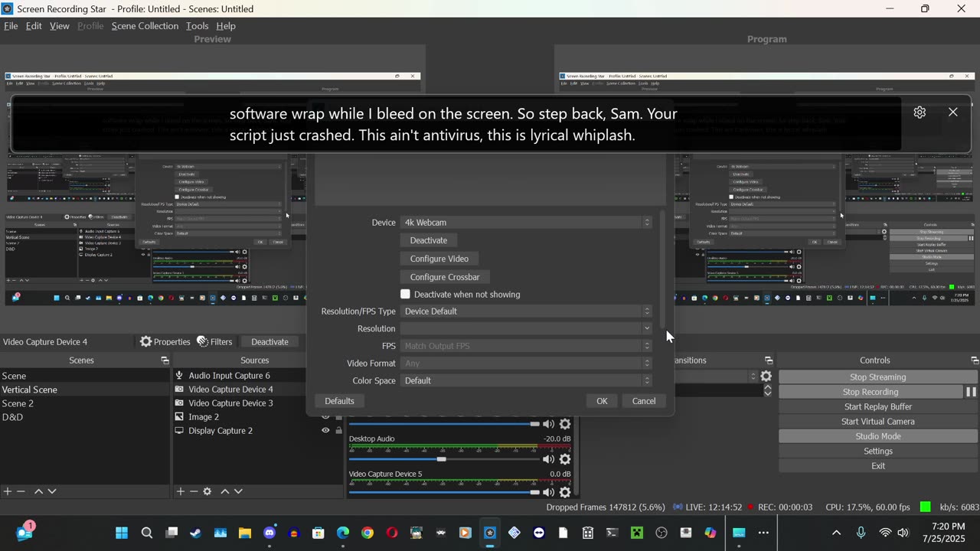
Task: Click Desktop Audio volume slider
Action: pyautogui.click(x=444, y=459)
